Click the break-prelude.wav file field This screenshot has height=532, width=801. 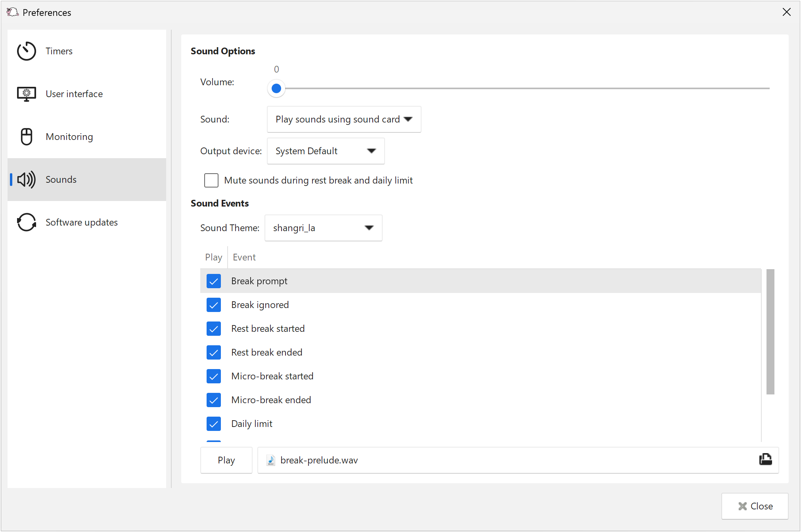coord(518,460)
